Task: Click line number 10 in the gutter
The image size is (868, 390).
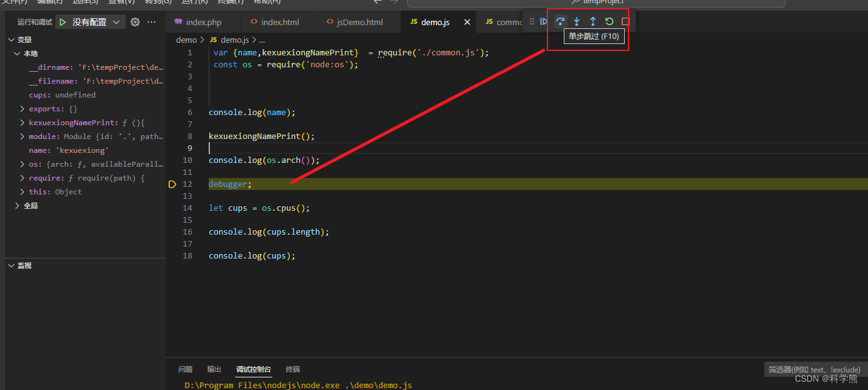Action: [187, 160]
